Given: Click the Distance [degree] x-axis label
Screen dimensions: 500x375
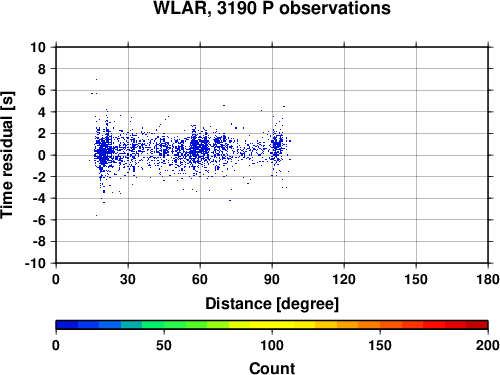Looking at the screenshot, I should click(x=272, y=304).
